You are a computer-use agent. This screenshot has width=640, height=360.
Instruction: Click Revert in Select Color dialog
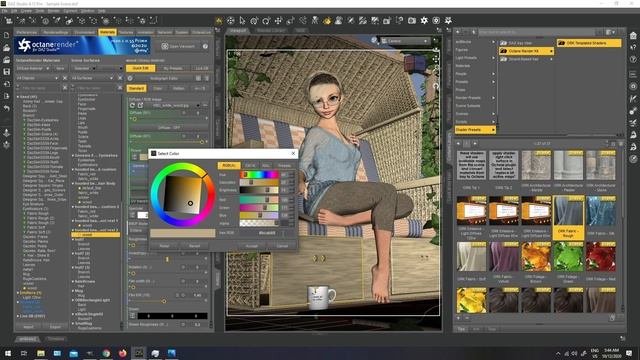point(194,246)
